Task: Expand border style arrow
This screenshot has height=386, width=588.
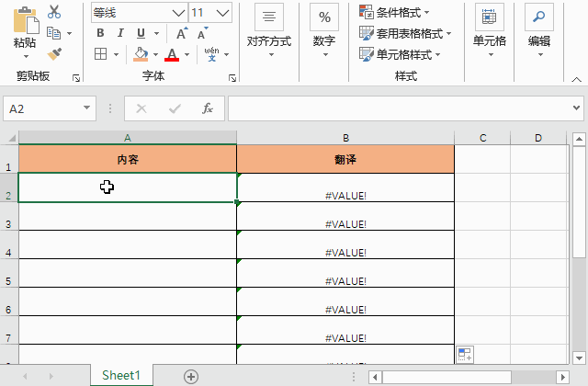Action: click(117, 54)
